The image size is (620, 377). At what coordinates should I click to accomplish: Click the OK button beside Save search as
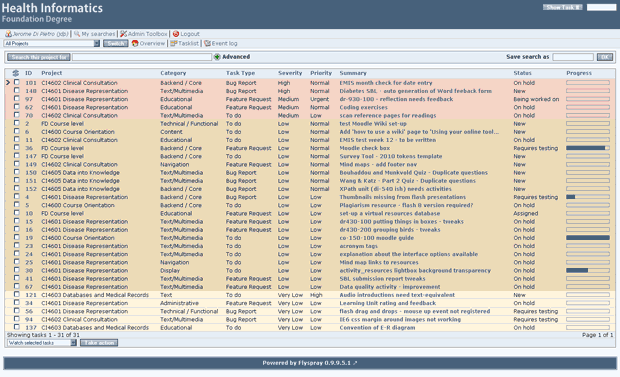point(605,57)
